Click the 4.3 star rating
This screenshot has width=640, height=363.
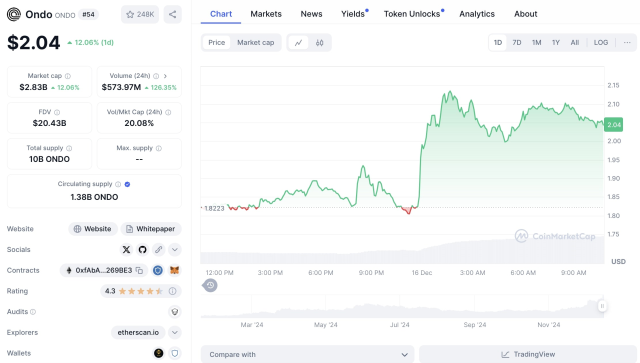(x=134, y=291)
